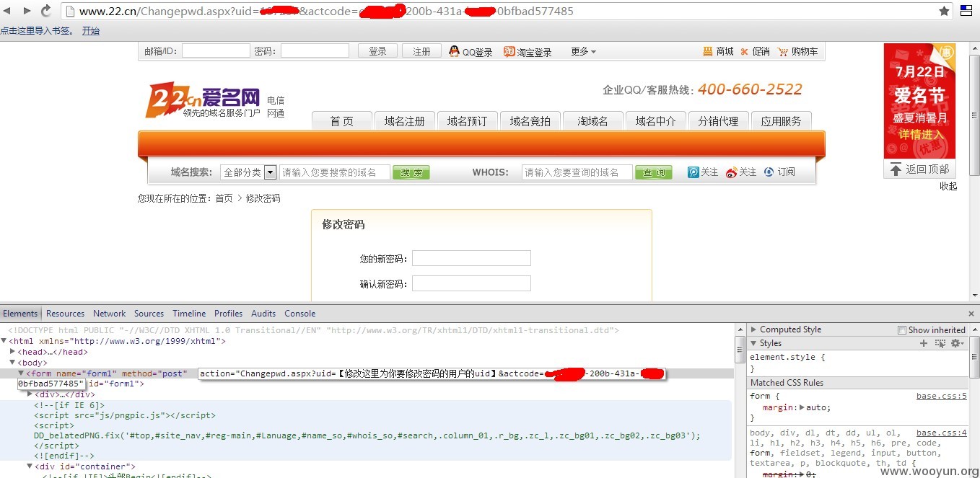Image resolution: width=980 pixels, height=478 pixels.
Task: Open QQ login via the penguin icon
Action: pyautogui.click(x=454, y=51)
